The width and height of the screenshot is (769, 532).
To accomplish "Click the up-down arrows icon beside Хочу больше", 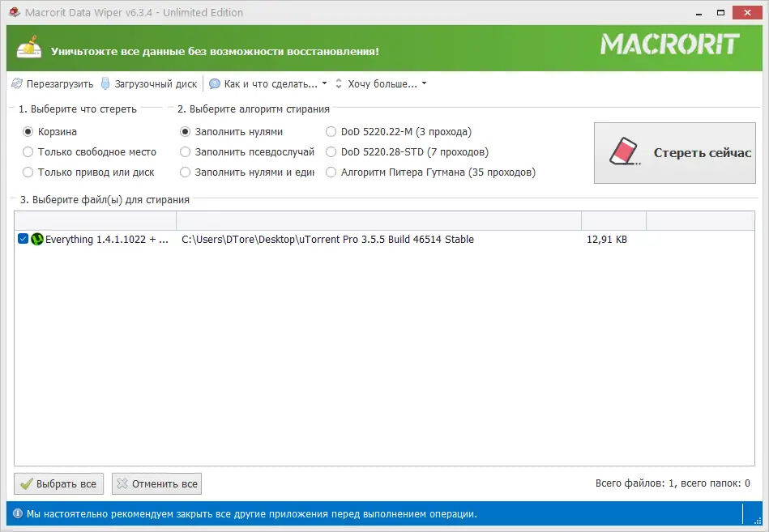I will pyautogui.click(x=339, y=83).
